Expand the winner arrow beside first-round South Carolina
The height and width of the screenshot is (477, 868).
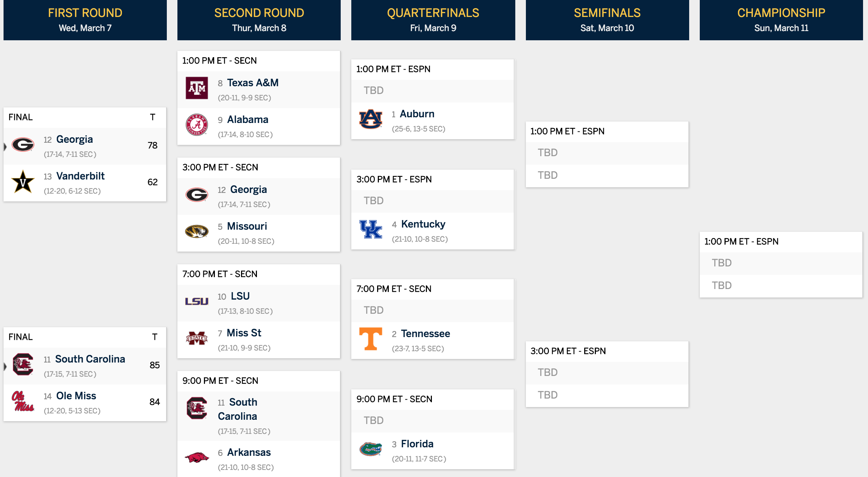[5, 366]
